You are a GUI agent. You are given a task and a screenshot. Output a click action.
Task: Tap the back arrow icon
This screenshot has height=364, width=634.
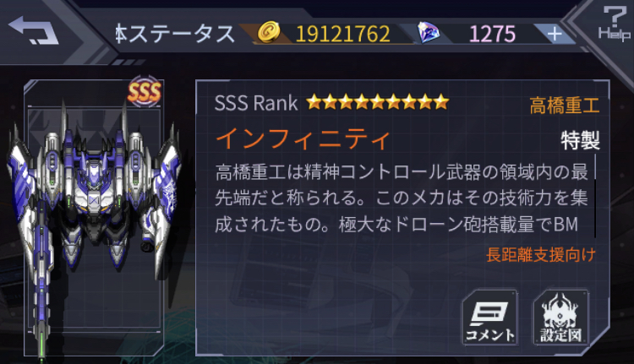[x=33, y=30]
